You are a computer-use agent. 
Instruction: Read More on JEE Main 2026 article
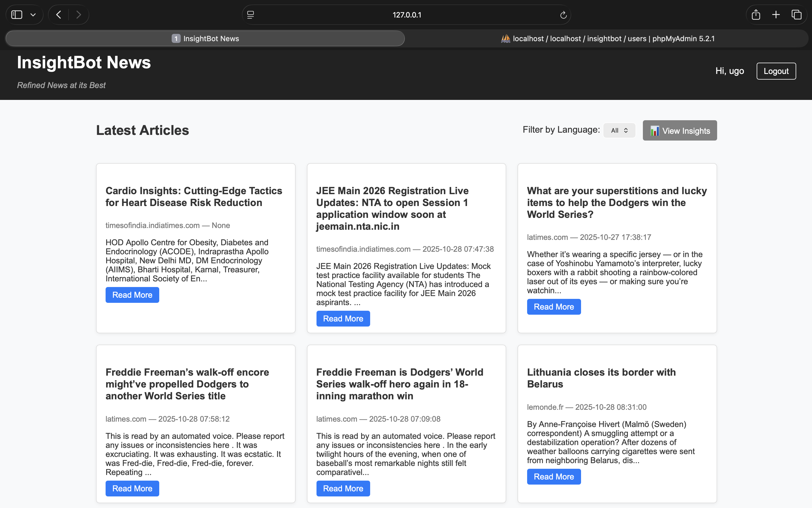click(343, 319)
